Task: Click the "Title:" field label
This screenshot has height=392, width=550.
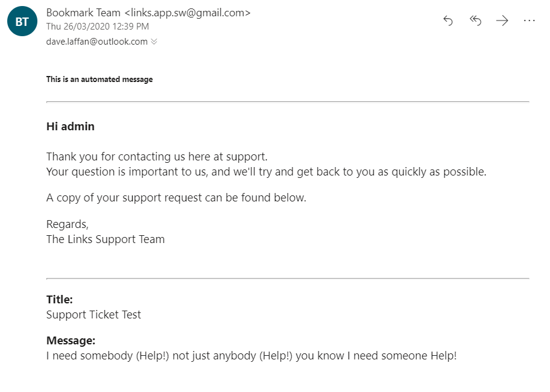Action: (60, 300)
